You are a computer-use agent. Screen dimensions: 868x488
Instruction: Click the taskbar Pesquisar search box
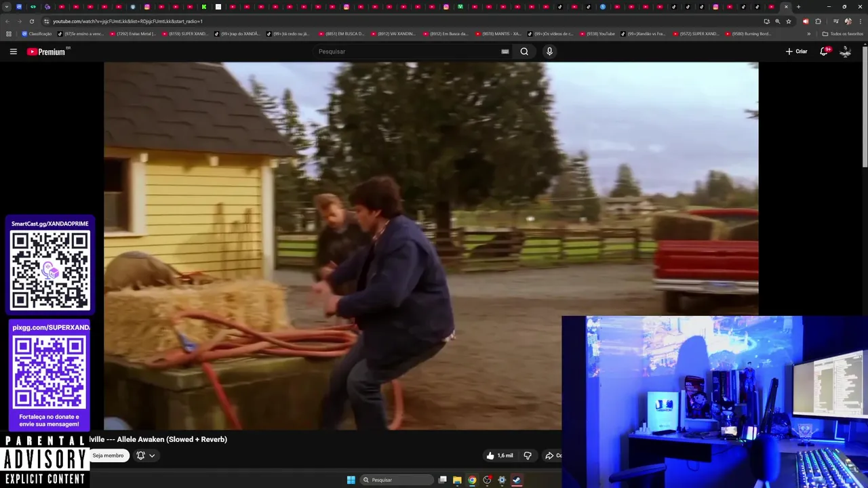[x=397, y=480]
